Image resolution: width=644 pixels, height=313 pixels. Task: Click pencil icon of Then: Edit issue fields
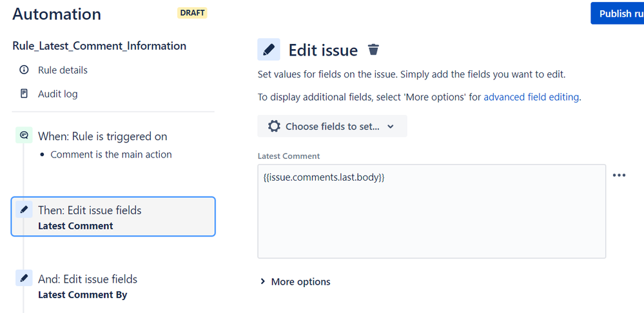[x=24, y=209]
